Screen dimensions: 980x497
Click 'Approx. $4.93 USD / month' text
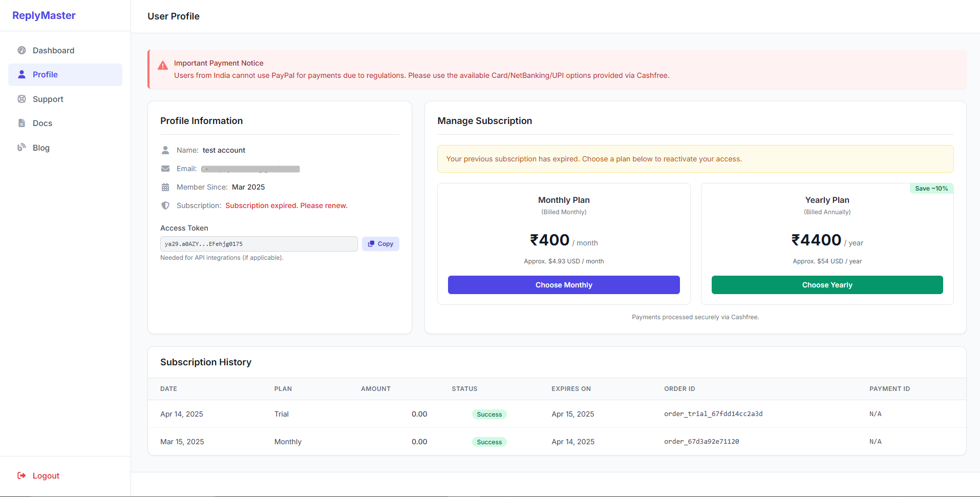click(x=564, y=261)
